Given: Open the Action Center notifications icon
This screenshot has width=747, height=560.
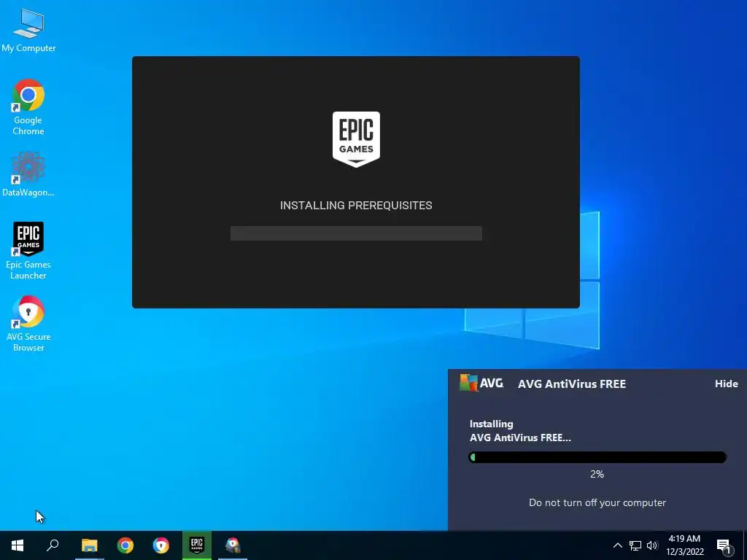Looking at the screenshot, I should click(724, 545).
